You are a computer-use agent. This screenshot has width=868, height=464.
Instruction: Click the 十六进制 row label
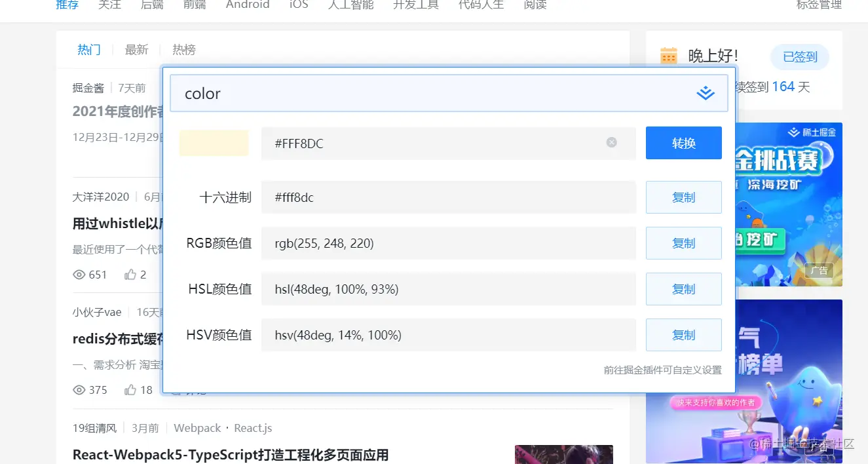coord(225,197)
